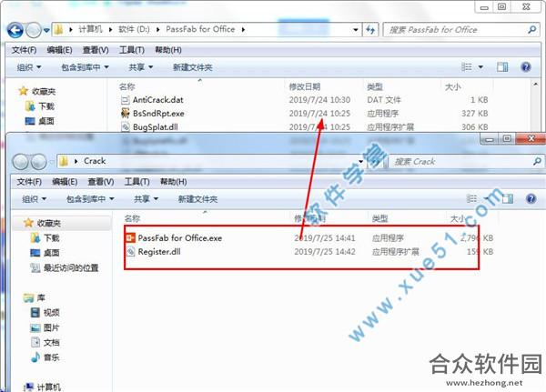The width and height of the screenshot is (546, 392).
Task: Open 查看(V) menu in Crack window
Action: (101, 182)
